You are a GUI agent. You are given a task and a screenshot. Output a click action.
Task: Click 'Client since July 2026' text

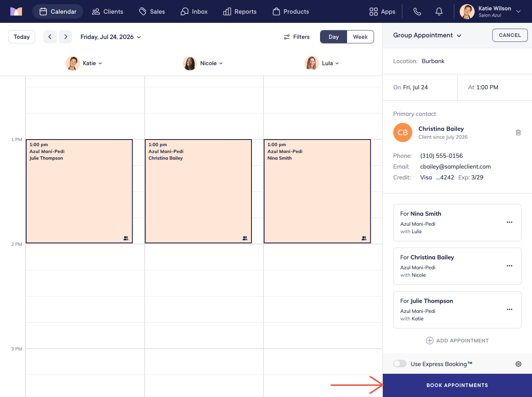pyautogui.click(x=443, y=137)
